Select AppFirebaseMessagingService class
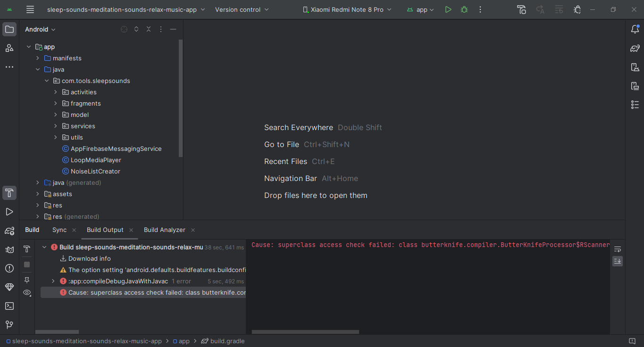644x347 pixels. 116,149
